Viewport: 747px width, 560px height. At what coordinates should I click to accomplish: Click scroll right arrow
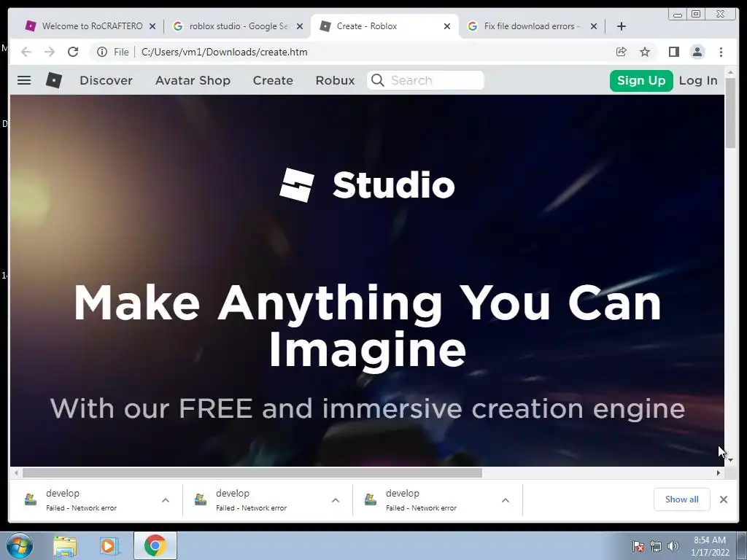[x=719, y=472]
